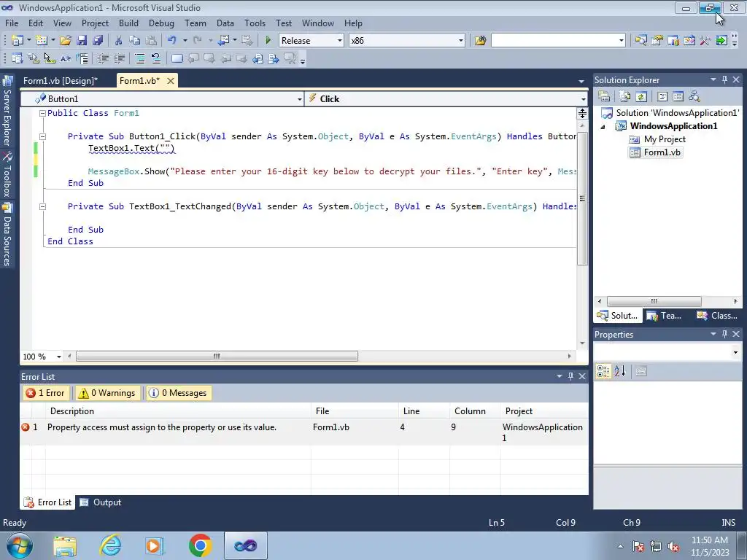
Task: Pin the Solution Explorer panel
Action: coord(724,79)
